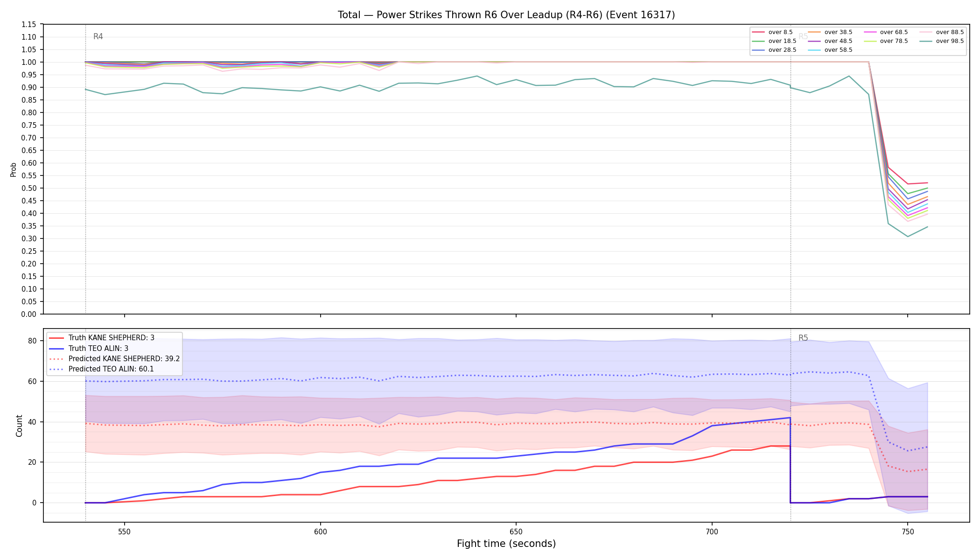Click the 600 tick label on x-axis
This screenshot has width=980, height=560.
point(320,532)
